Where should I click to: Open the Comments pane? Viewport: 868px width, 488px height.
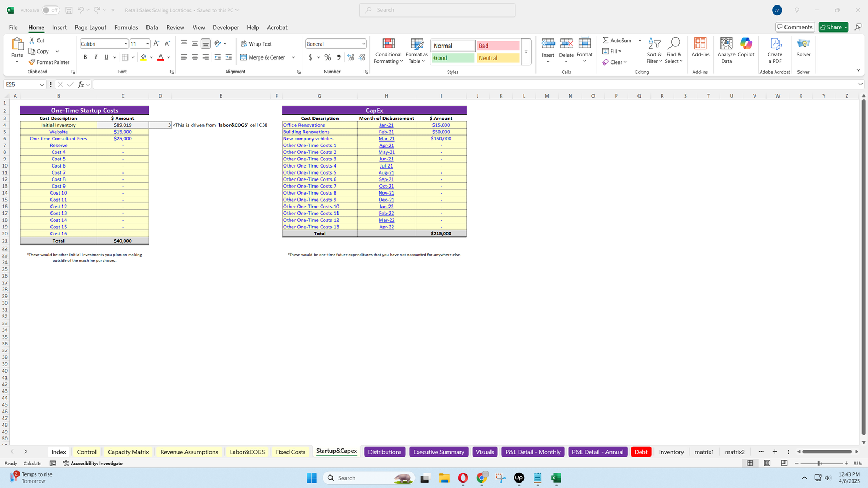pyautogui.click(x=795, y=27)
